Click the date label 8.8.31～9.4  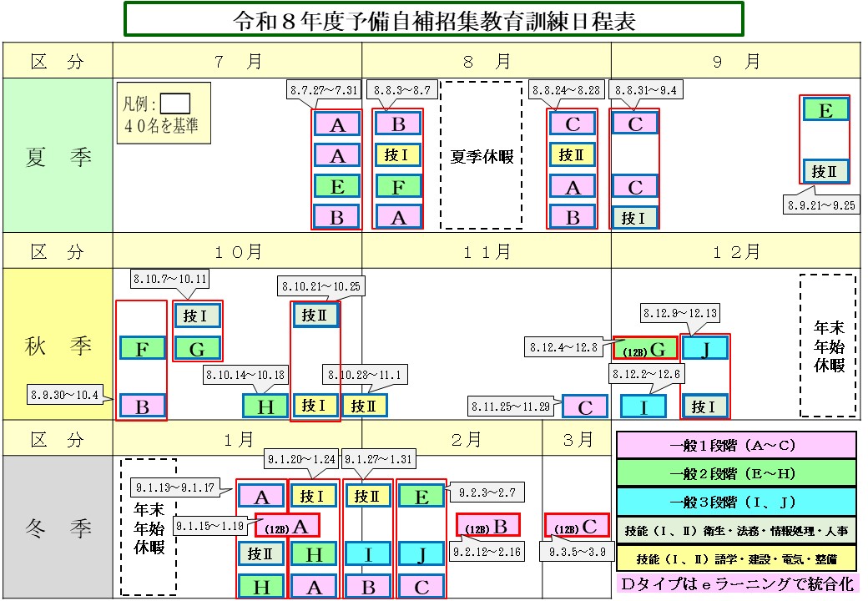coord(645,89)
